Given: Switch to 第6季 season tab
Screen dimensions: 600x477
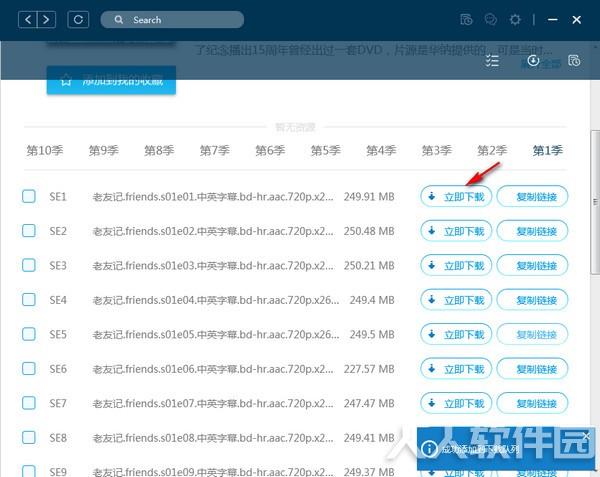Looking at the screenshot, I should tap(270, 150).
